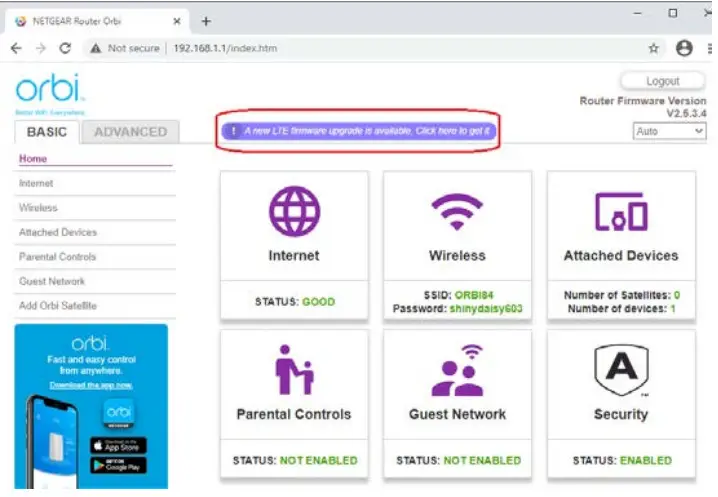718x497 pixels.
Task: Open the Guest Network people icon
Action: click(457, 370)
